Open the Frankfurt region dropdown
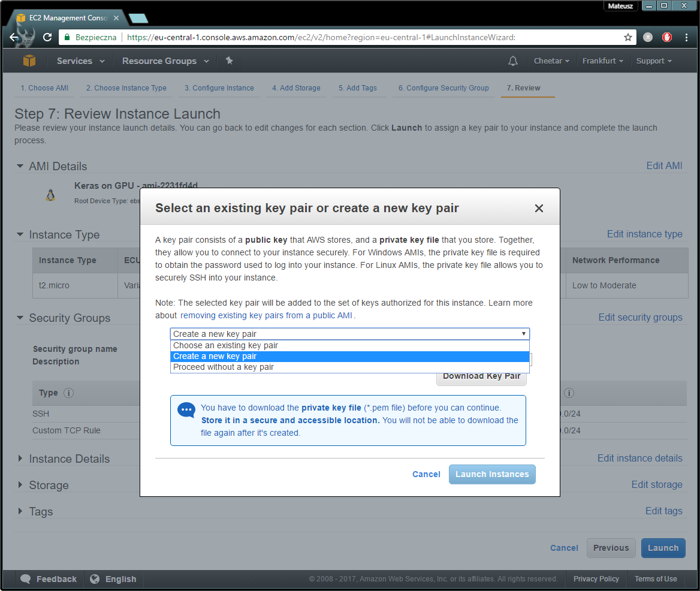Viewport: 700px width, 591px height. coord(603,61)
